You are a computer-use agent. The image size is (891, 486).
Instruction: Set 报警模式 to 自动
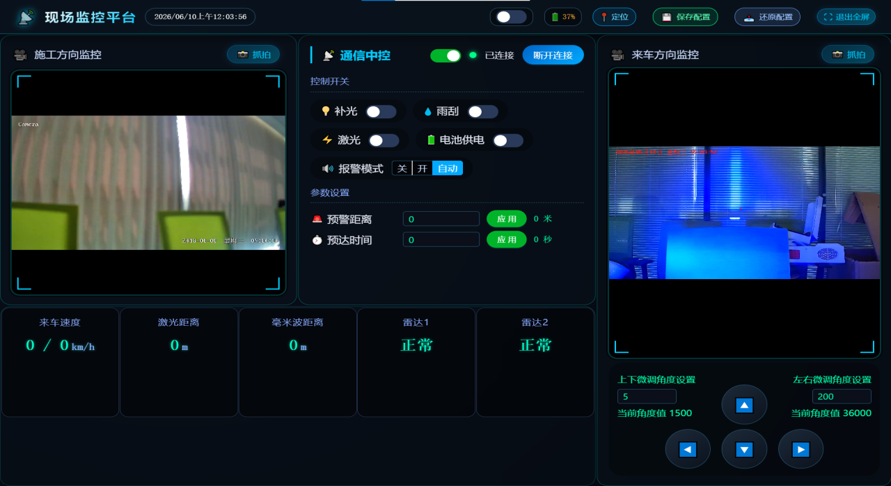(x=448, y=168)
